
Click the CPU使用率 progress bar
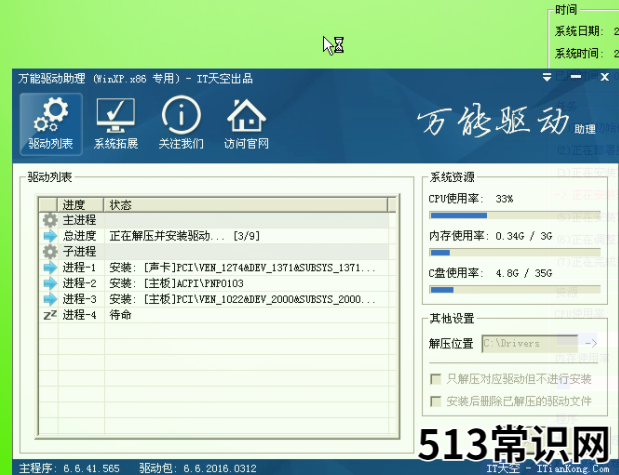click(515, 216)
